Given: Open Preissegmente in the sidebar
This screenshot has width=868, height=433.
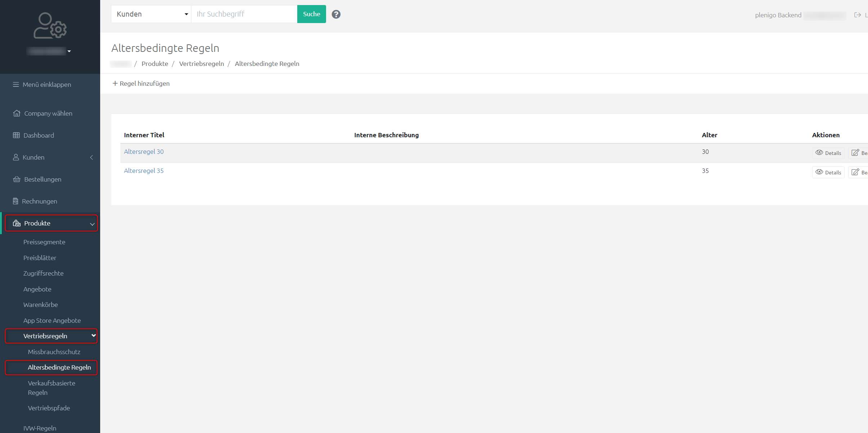Looking at the screenshot, I should pyautogui.click(x=44, y=242).
